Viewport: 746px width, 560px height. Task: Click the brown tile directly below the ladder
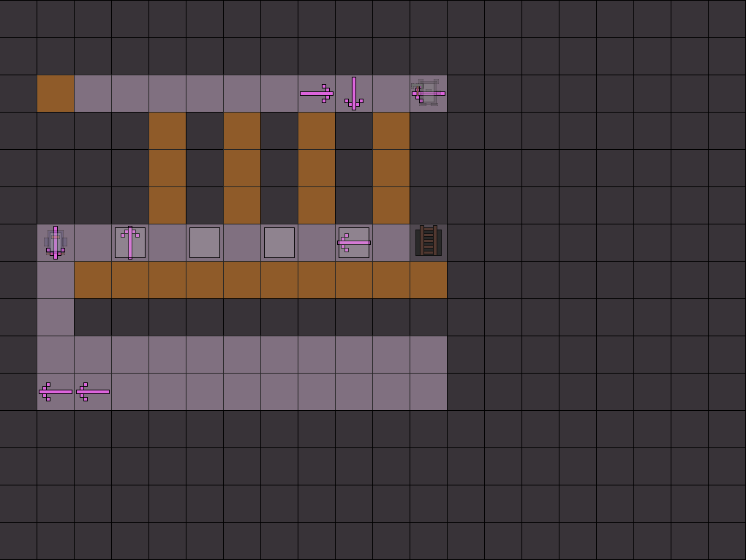pyautogui.click(x=429, y=280)
